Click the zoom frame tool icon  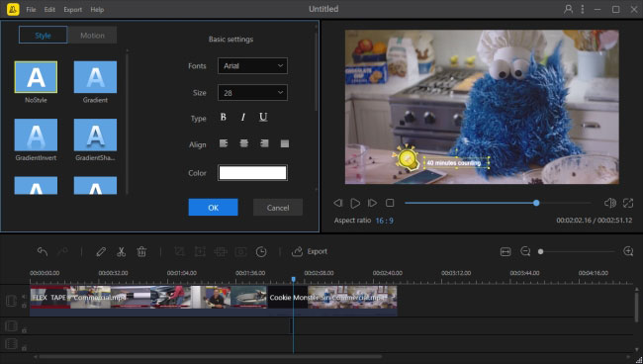[200, 251]
